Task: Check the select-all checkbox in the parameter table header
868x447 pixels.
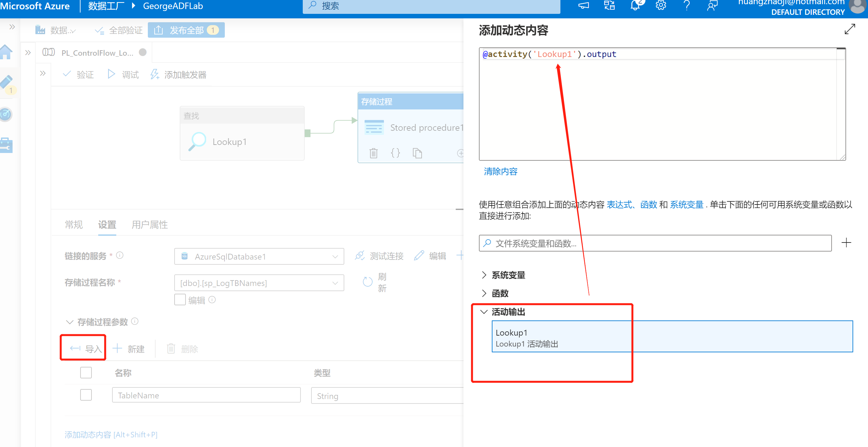Action: [86, 372]
